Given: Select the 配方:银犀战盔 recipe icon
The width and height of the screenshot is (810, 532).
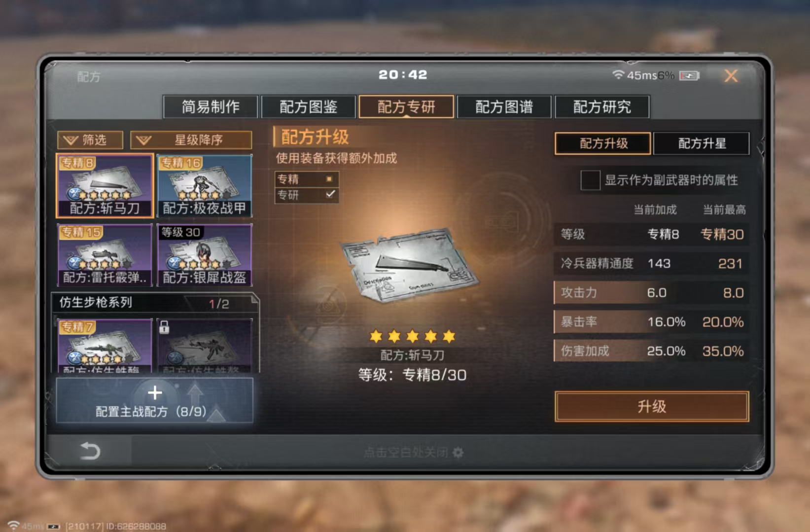Looking at the screenshot, I should coord(205,255).
